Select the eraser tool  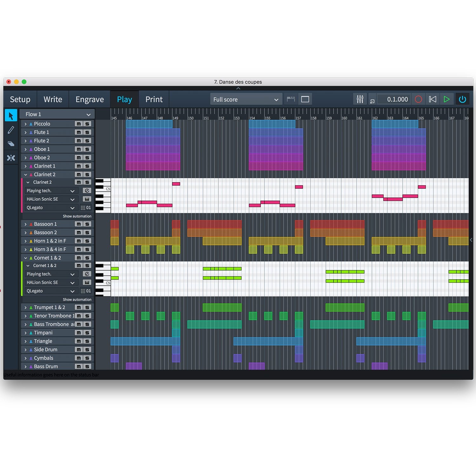(11, 144)
